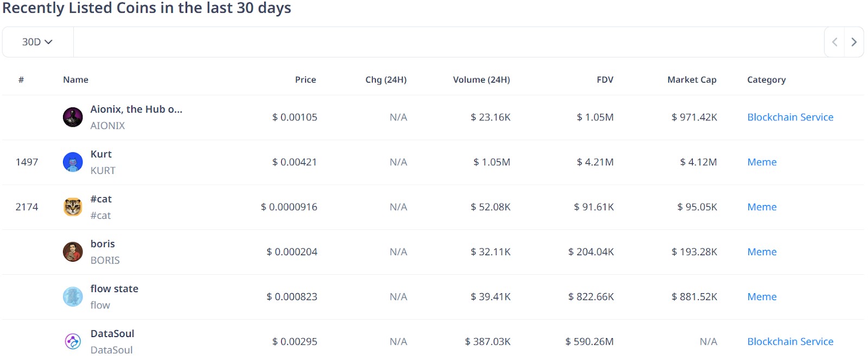Viewport: 868px width, 362px height.
Task: Sort by the Price column header
Action: [305, 80]
